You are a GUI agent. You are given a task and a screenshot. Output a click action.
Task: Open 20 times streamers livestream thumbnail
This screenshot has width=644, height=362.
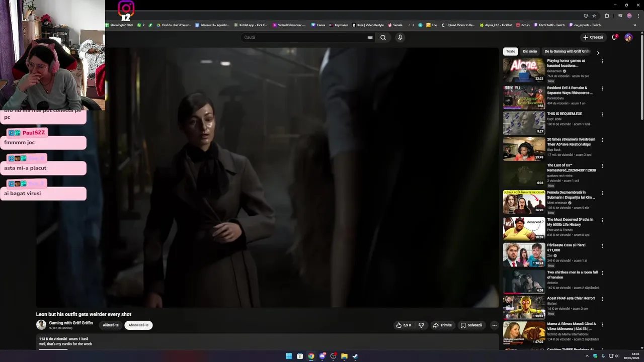524,149
